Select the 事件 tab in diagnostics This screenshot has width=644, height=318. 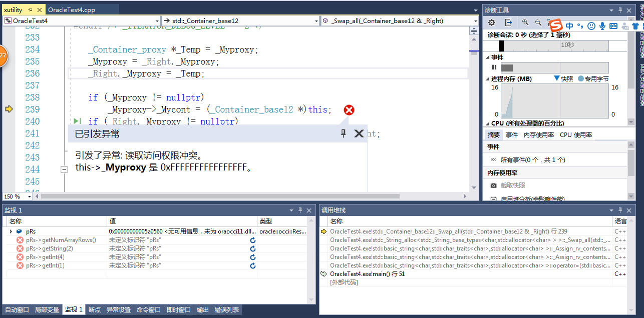coord(513,134)
